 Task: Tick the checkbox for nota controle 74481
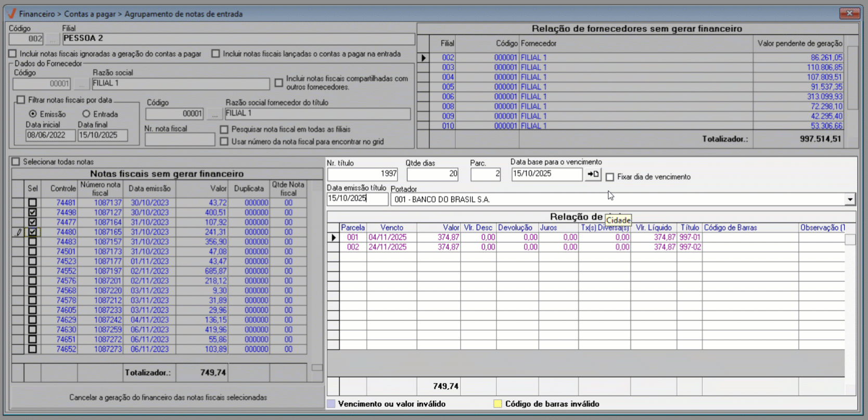point(32,203)
